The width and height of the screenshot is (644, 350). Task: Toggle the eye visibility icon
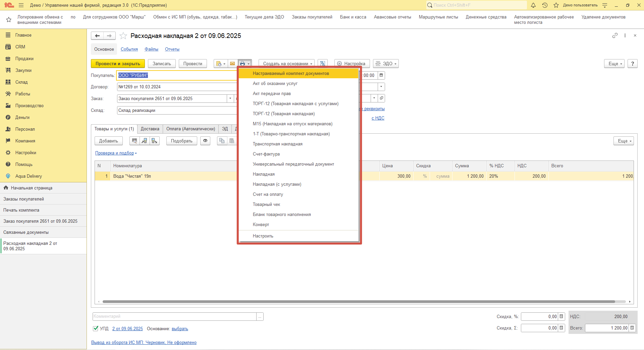point(205,141)
